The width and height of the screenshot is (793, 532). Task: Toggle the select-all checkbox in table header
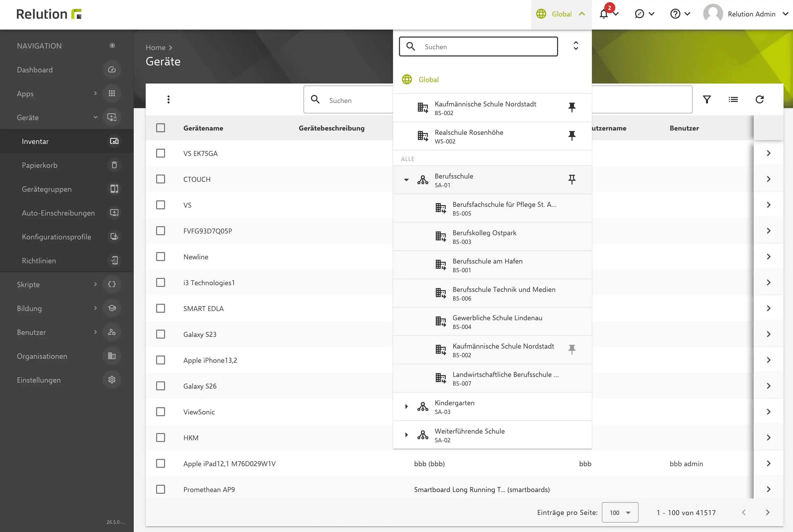(x=160, y=128)
